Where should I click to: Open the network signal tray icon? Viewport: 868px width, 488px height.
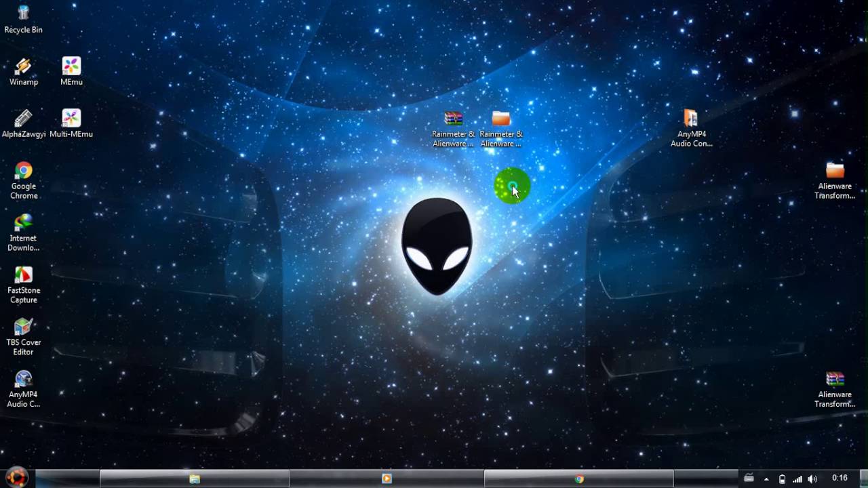tap(797, 479)
